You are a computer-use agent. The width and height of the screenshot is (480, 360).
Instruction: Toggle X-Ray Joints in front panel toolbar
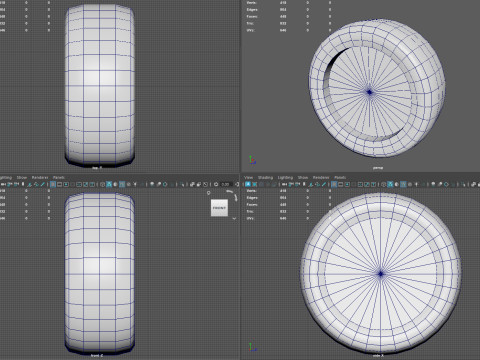[206, 184]
